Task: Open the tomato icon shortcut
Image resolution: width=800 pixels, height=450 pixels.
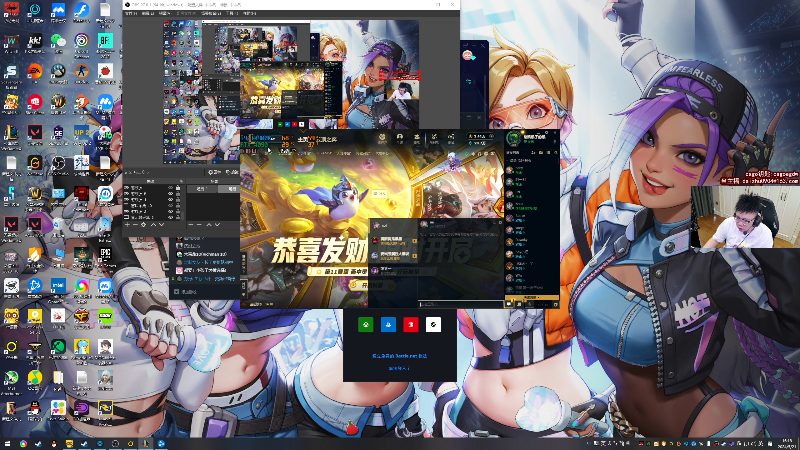Action: [105, 71]
